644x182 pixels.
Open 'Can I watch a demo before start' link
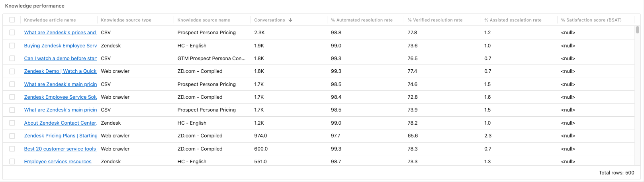click(x=61, y=59)
